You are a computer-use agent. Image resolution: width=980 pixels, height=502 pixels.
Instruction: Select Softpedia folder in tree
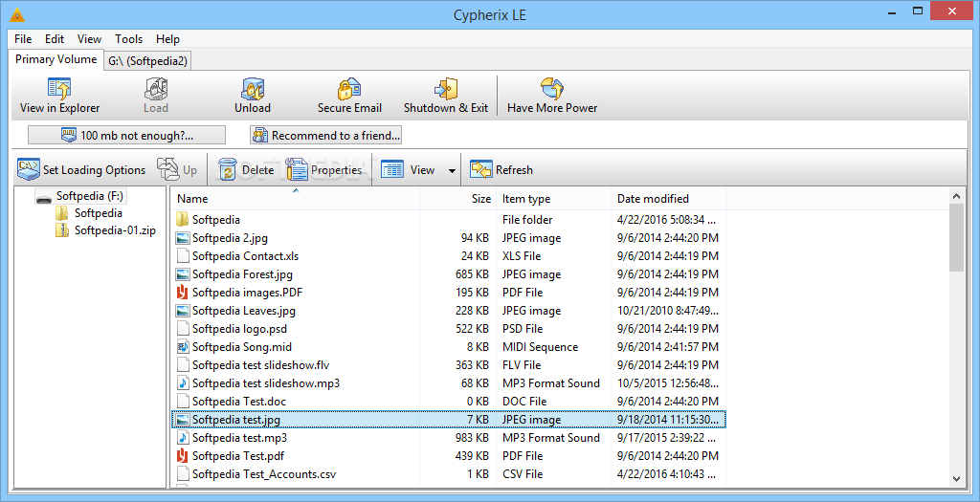(x=99, y=213)
